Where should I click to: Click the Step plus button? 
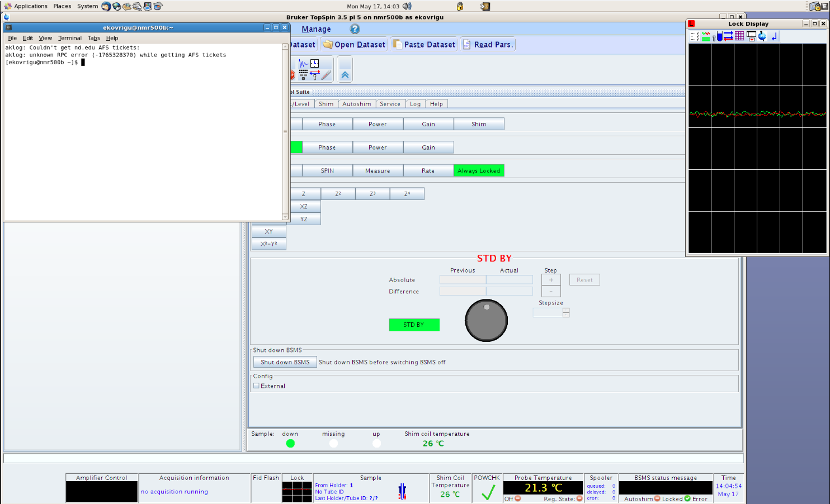tap(551, 280)
